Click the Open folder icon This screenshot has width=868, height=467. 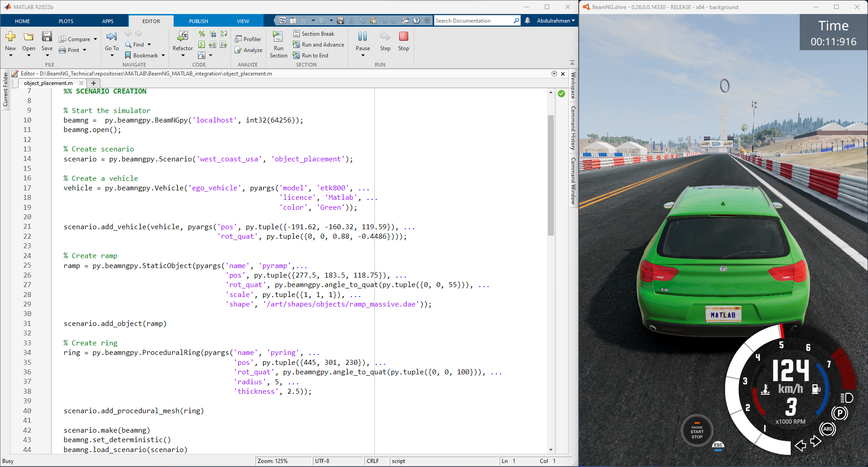pyautogui.click(x=28, y=37)
